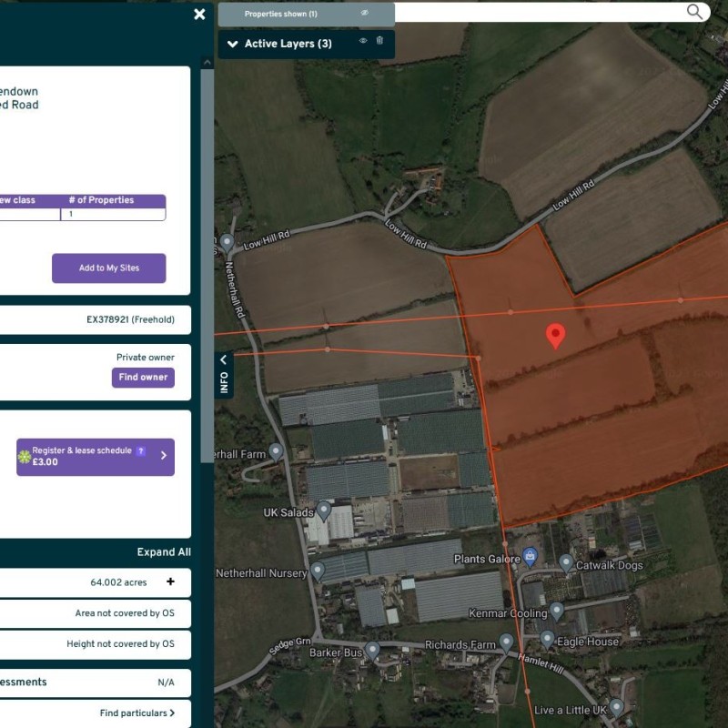
Task: Click the Kenmar Cooling map pin
Action: [x=557, y=611]
